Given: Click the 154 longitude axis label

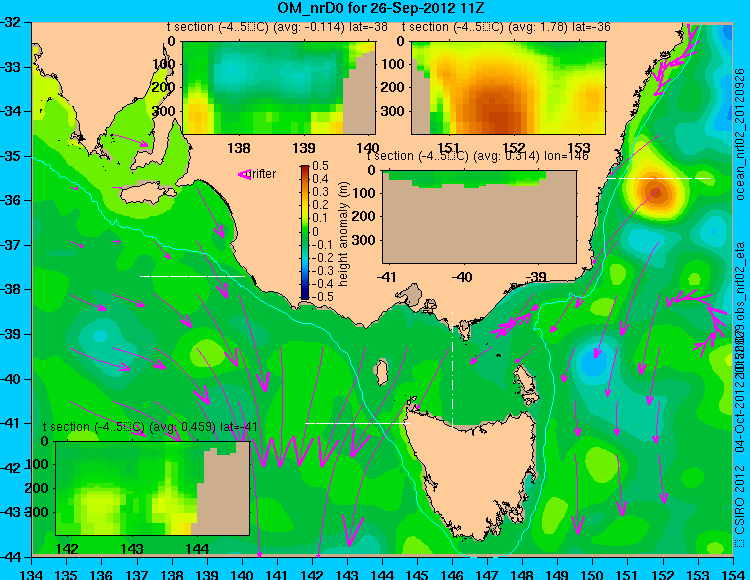Looking at the screenshot, I should 733,574.
